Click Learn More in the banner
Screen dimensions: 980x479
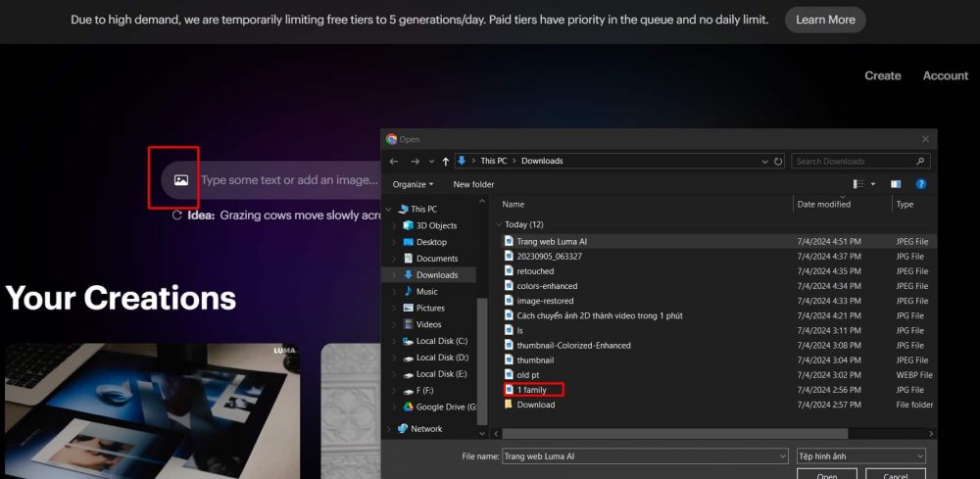coord(825,20)
